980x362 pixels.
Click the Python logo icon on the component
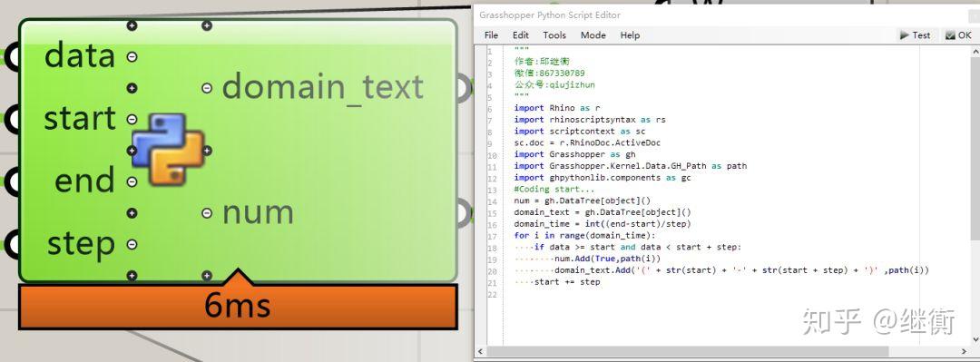coord(168,149)
